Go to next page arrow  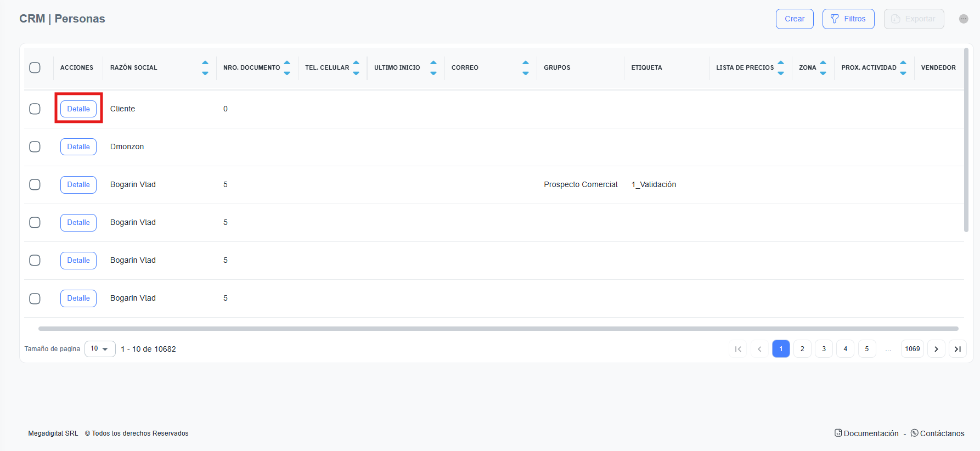[936, 349]
